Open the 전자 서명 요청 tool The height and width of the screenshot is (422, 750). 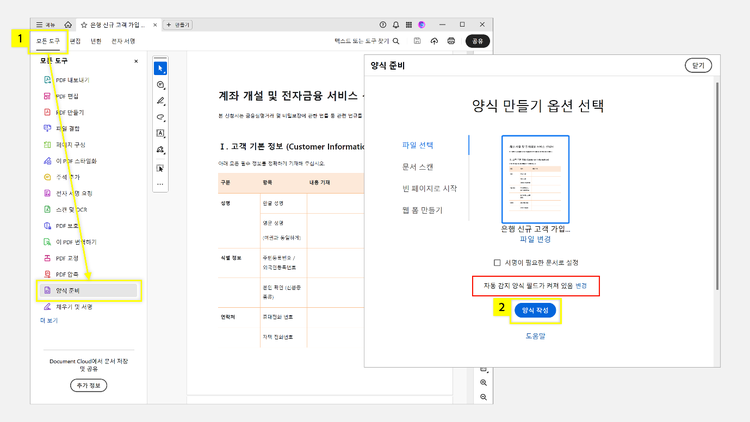tap(68, 193)
